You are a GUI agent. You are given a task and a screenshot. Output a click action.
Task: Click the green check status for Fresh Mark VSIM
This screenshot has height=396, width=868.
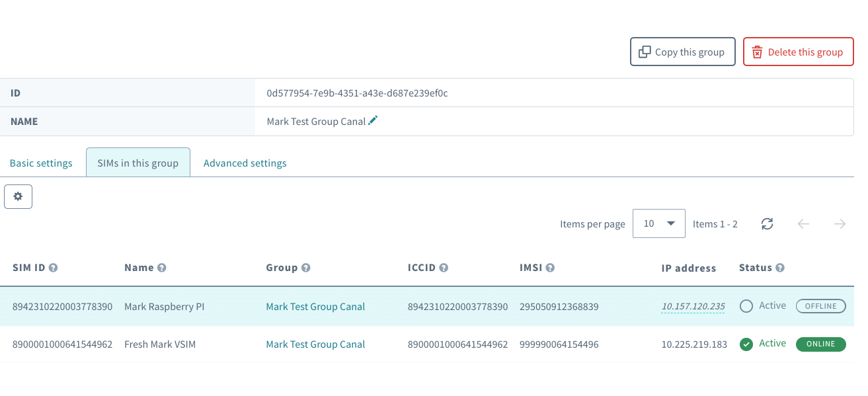tap(746, 344)
